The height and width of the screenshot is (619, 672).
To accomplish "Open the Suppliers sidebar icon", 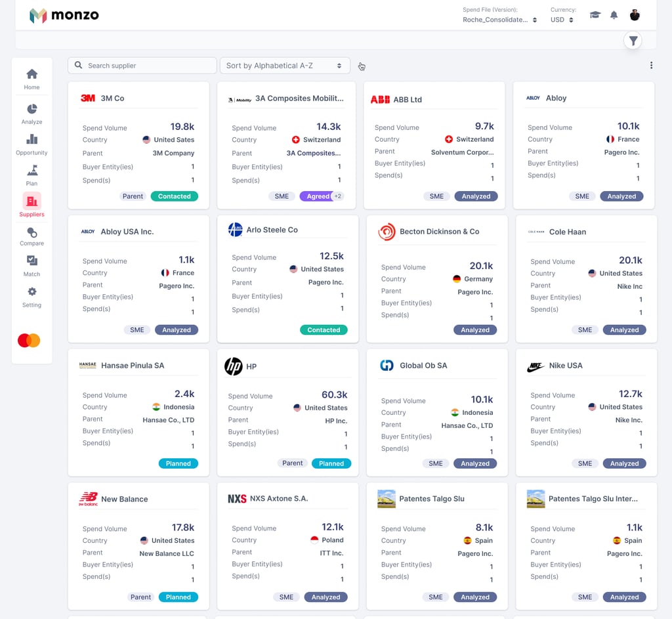I will (x=31, y=201).
